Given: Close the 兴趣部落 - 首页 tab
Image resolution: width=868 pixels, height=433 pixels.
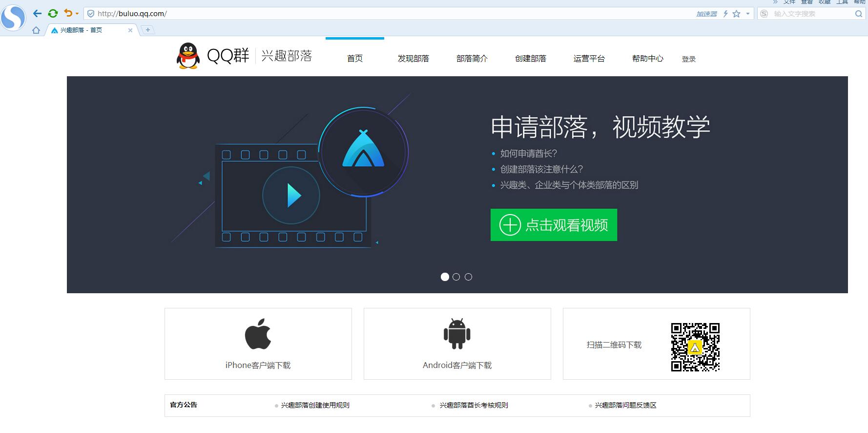Looking at the screenshot, I should pyautogui.click(x=130, y=30).
